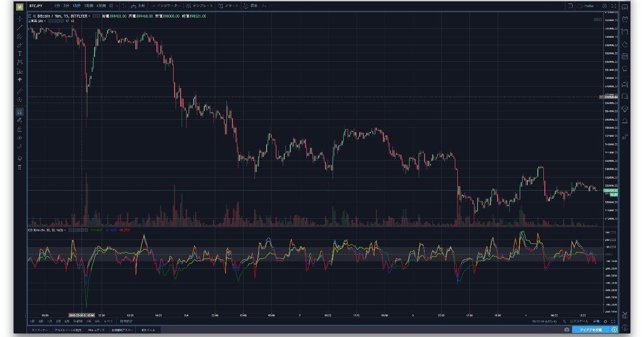
Task: Open the スクリーナー tab at the bottom
Action: pos(39,329)
